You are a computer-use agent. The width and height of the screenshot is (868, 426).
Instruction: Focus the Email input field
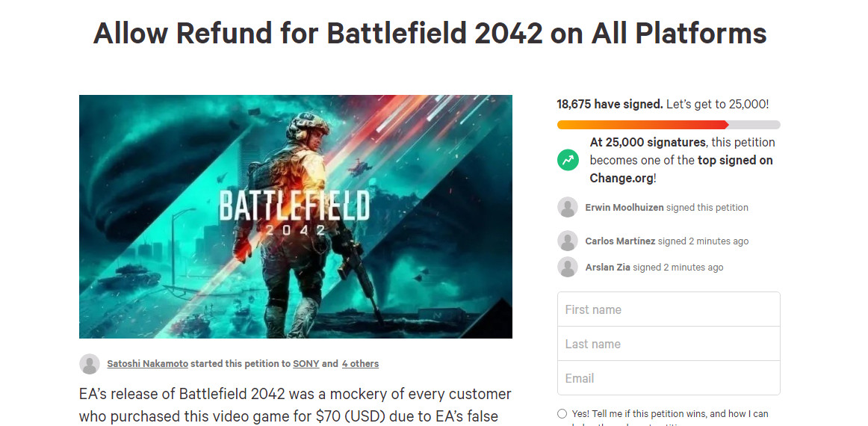(669, 378)
